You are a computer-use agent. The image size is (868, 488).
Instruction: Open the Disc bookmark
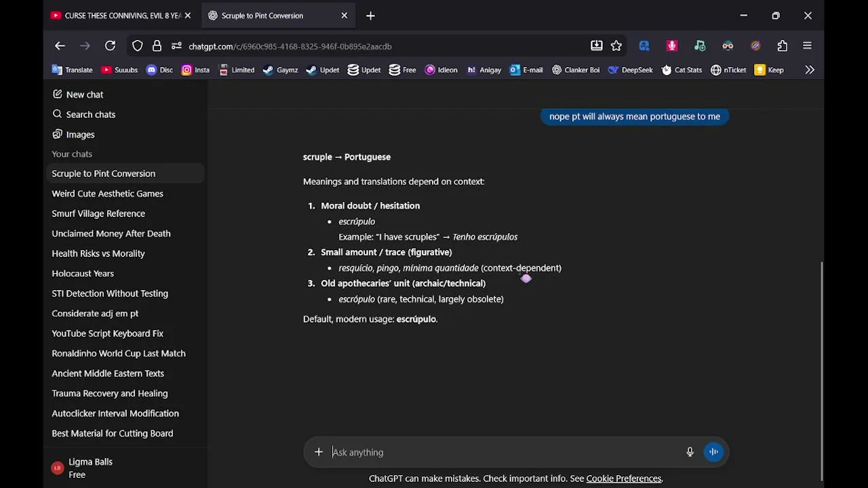pyautogui.click(x=159, y=70)
